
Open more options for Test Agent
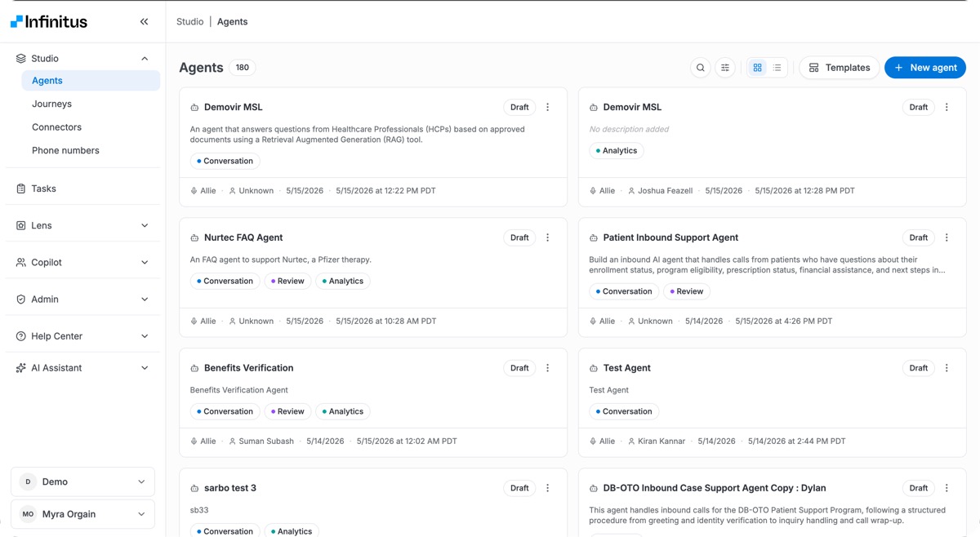click(x=947, y=368)
